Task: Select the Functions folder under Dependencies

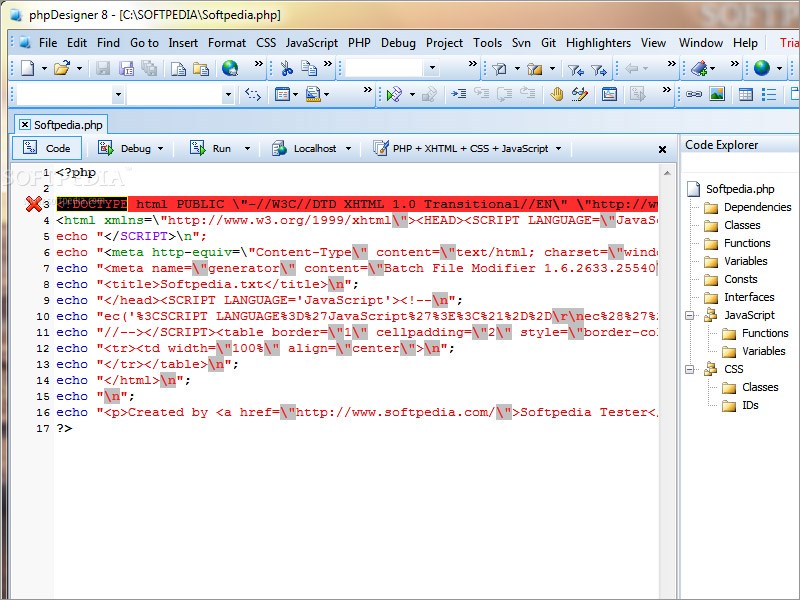Action: tap(746, 243)
